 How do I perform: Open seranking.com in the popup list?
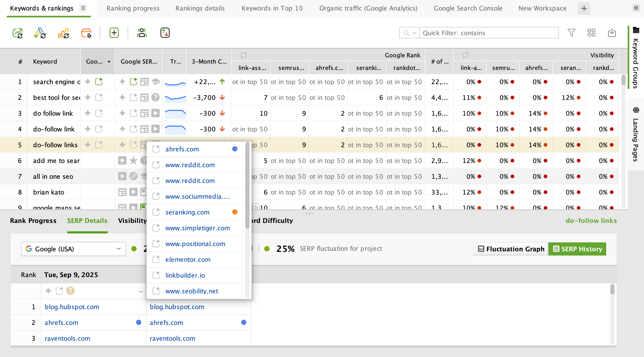(187, 212)
